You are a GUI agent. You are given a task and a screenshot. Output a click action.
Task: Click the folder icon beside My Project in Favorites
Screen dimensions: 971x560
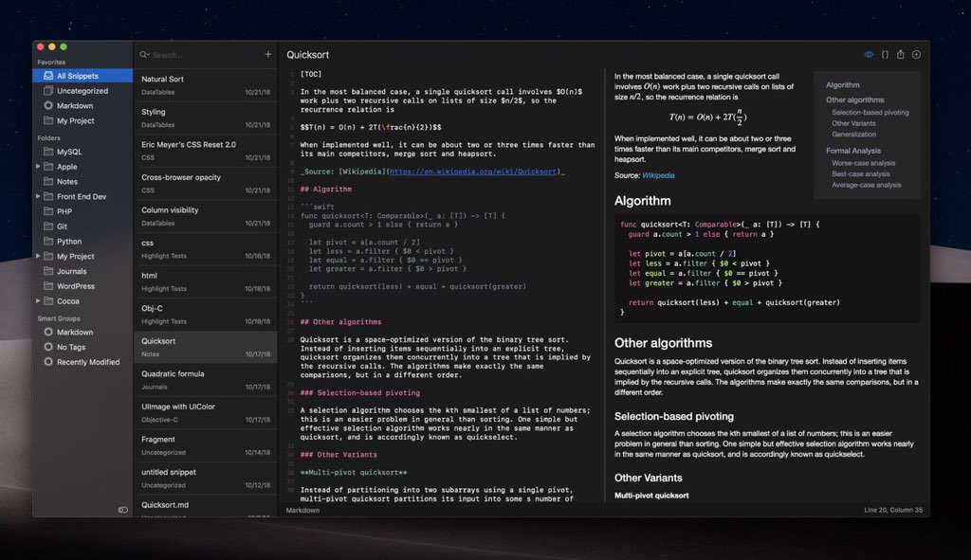[x=48, y=120]
